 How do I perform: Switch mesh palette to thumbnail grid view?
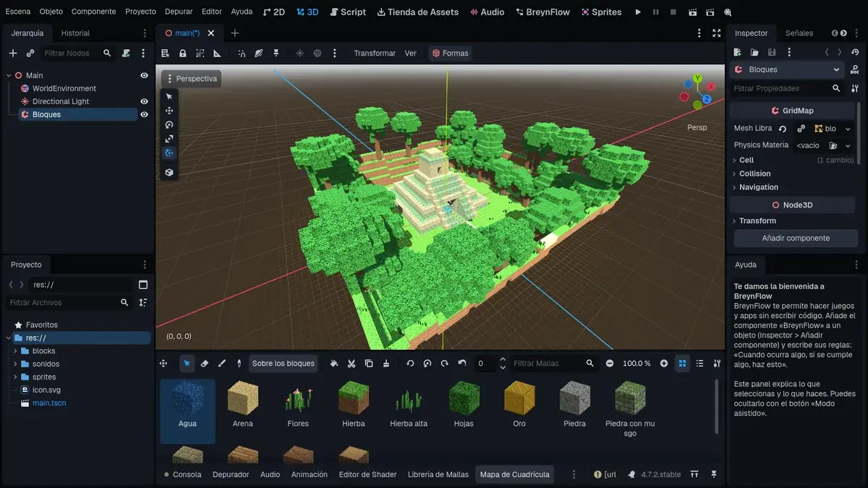pos(682,364)
